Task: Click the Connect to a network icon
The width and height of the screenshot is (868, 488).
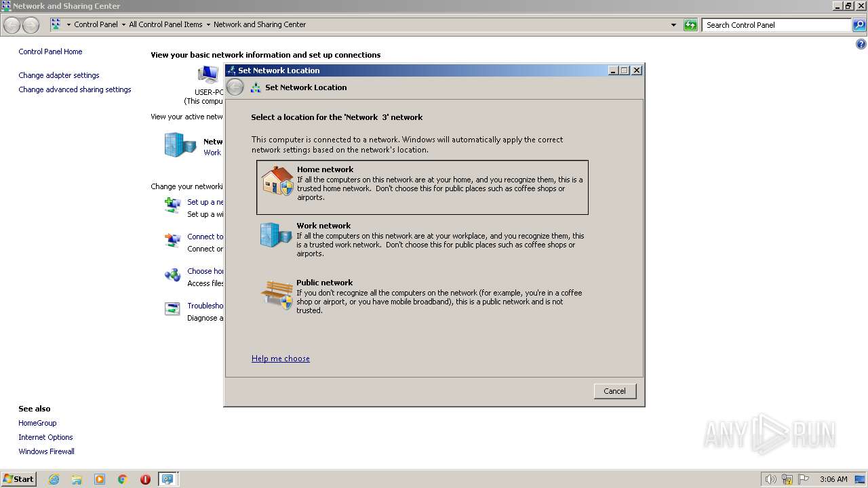Action: (172, 240)
